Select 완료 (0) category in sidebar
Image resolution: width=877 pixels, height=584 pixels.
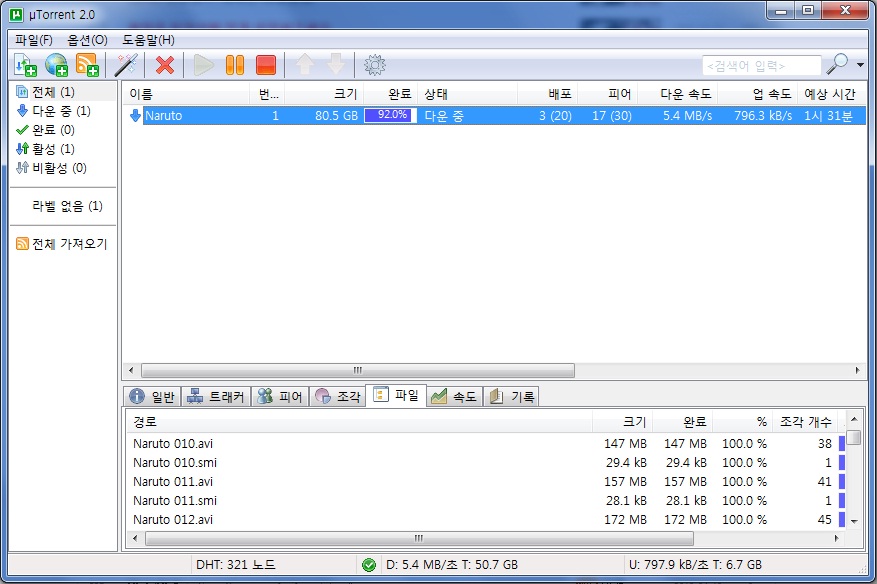(45, 130)
